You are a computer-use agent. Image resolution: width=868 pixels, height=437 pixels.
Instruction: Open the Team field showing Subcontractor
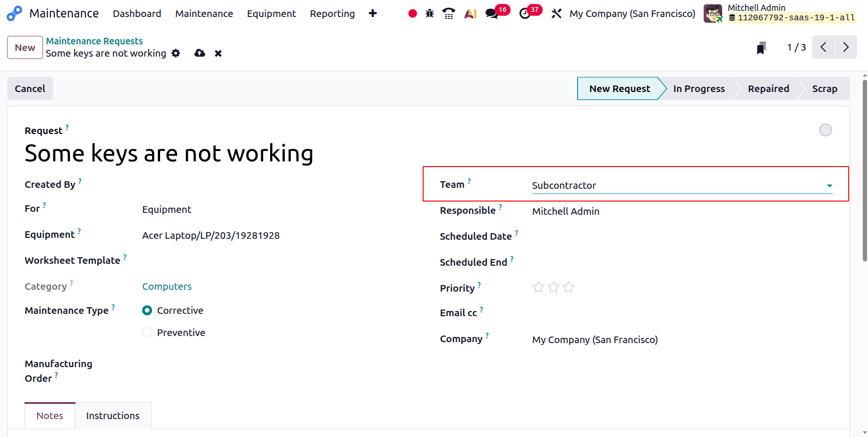click(682, 185)
